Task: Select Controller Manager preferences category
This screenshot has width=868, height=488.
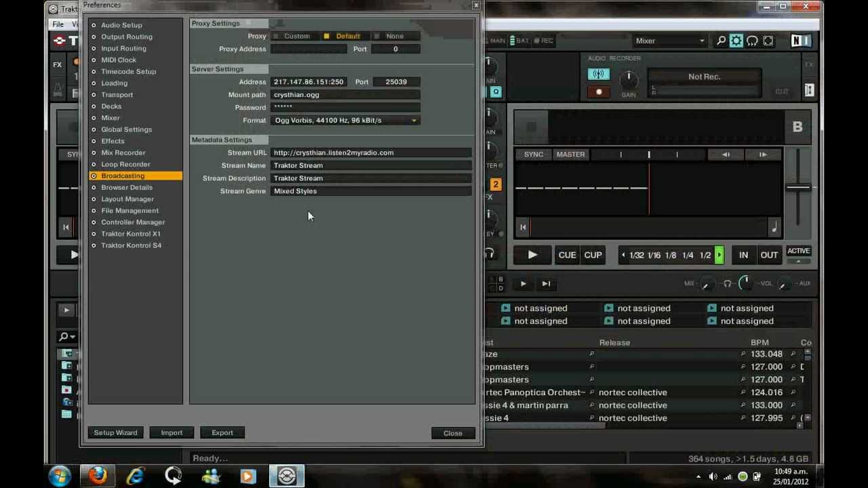Action: (x=133, y=222)
